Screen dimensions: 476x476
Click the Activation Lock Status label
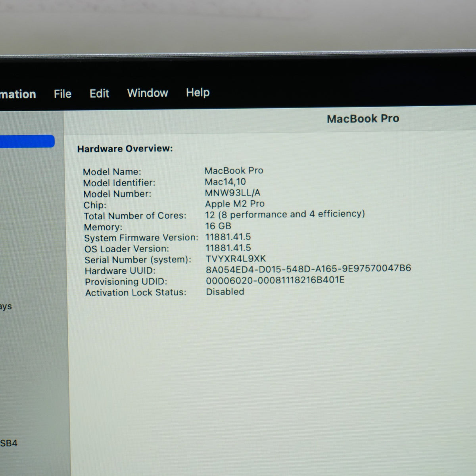click(136, 293)
